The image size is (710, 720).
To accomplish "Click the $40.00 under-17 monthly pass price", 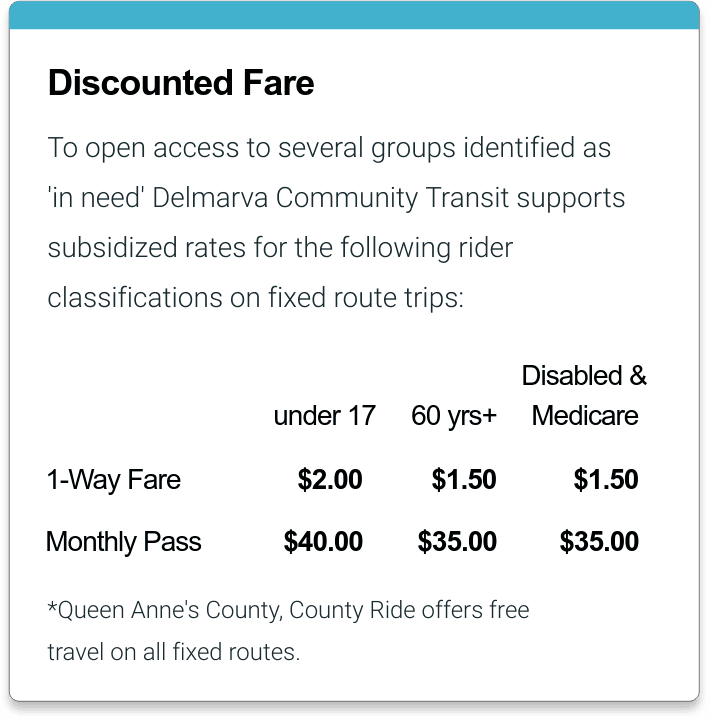I will click(323, 542).
